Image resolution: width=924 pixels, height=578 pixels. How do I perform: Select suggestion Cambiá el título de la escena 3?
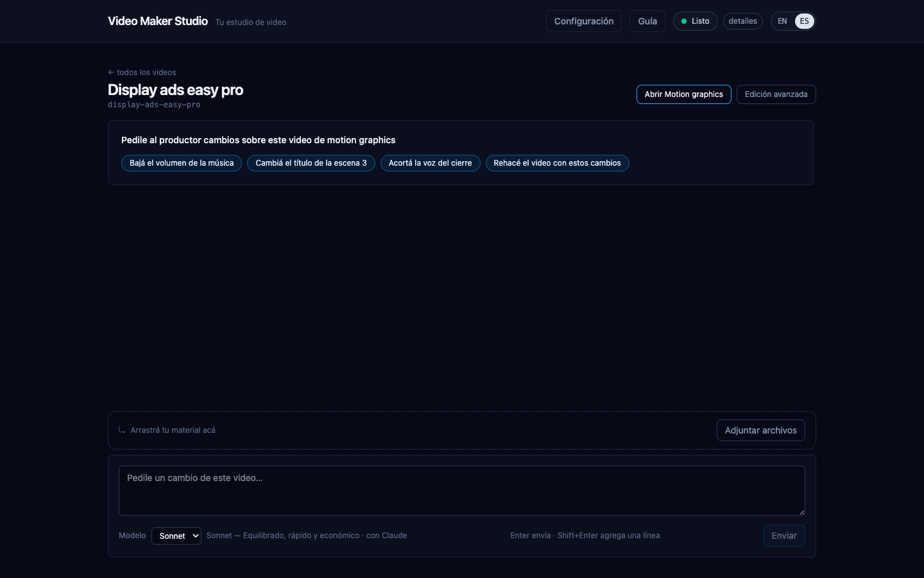tap(311, 163)
